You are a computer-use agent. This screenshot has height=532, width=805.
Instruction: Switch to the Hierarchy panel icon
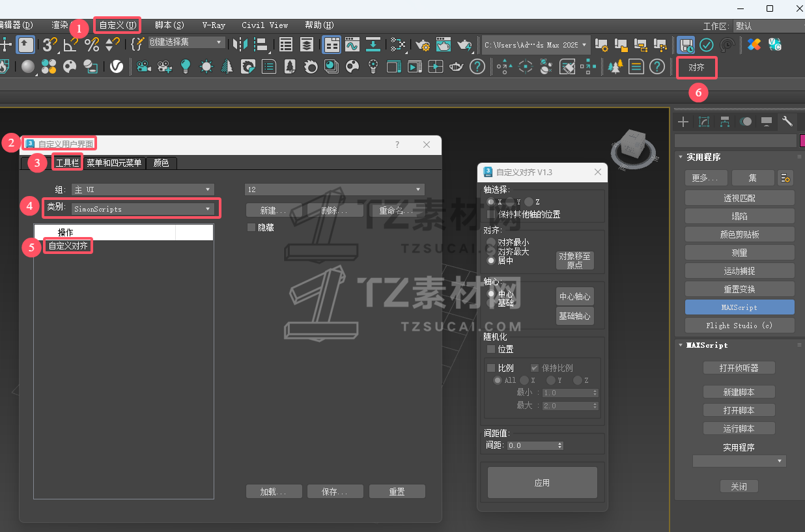tap(725, 122)
